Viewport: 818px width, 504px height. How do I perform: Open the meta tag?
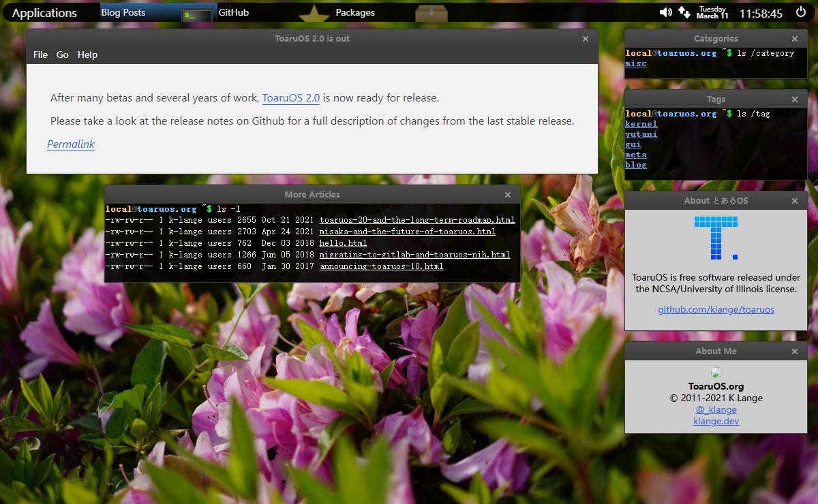click(636, 155)
